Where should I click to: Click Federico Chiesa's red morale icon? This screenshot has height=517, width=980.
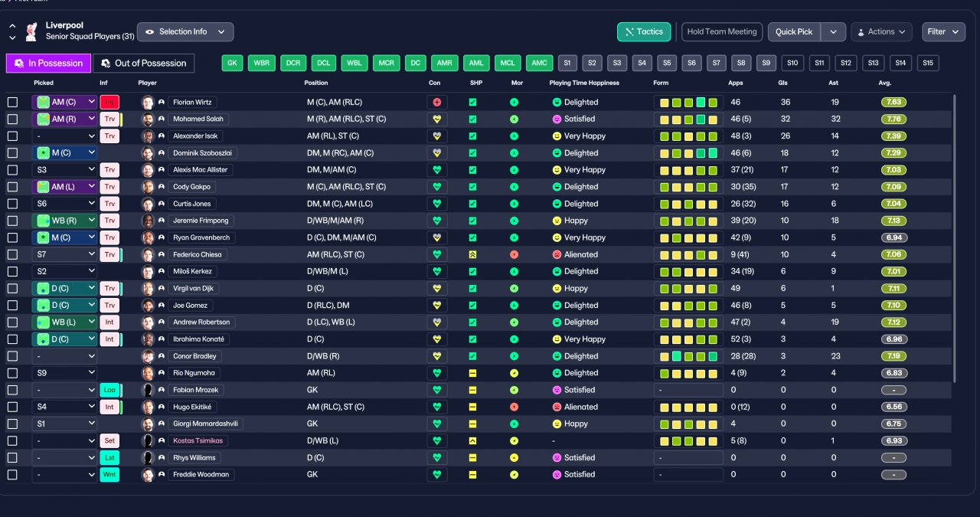pos(514,254)
